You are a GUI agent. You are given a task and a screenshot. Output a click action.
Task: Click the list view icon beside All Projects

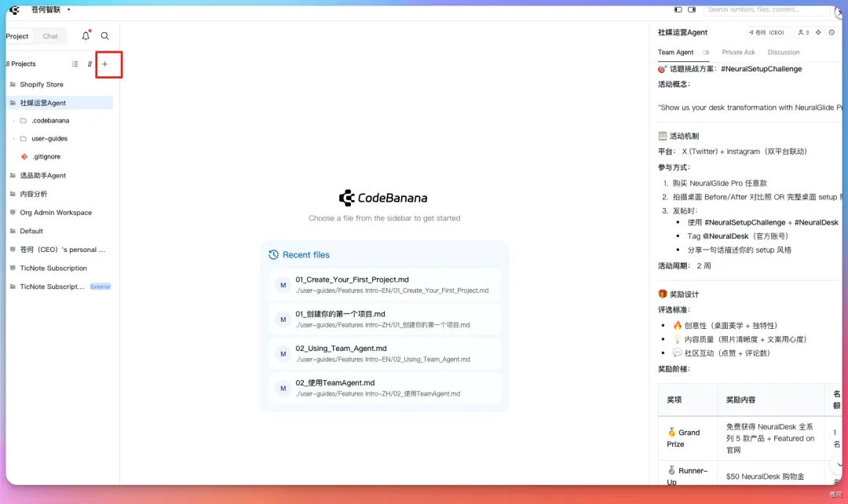pyautogui.click(x=75, y=64)
